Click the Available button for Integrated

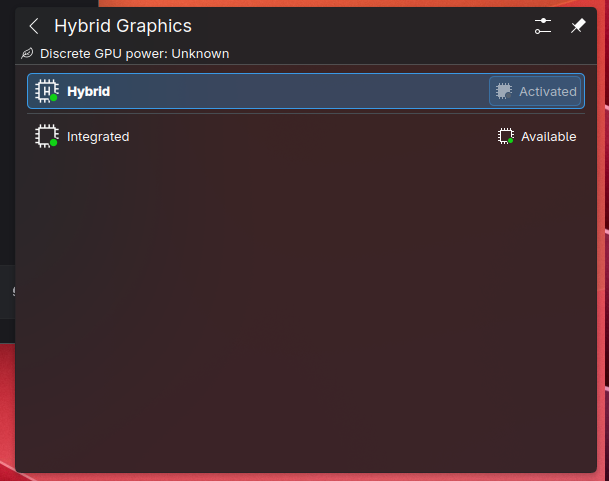pos(537,136)
